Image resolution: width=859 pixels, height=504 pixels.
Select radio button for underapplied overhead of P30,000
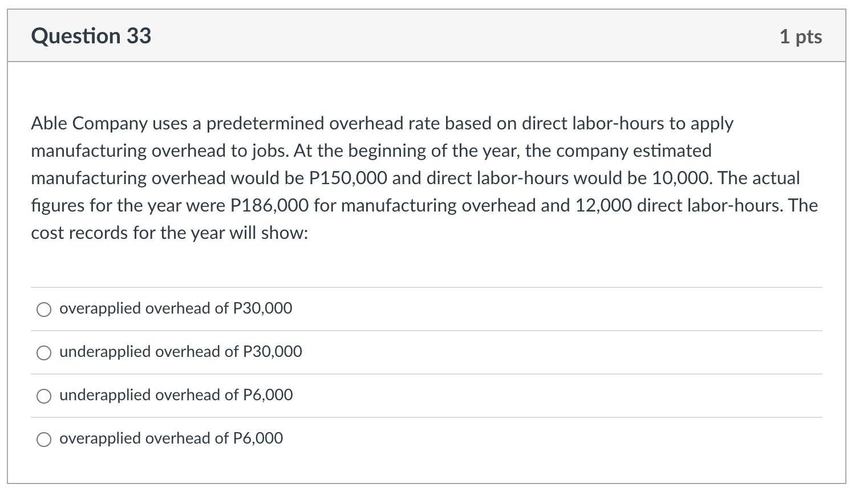coord(43,353)
